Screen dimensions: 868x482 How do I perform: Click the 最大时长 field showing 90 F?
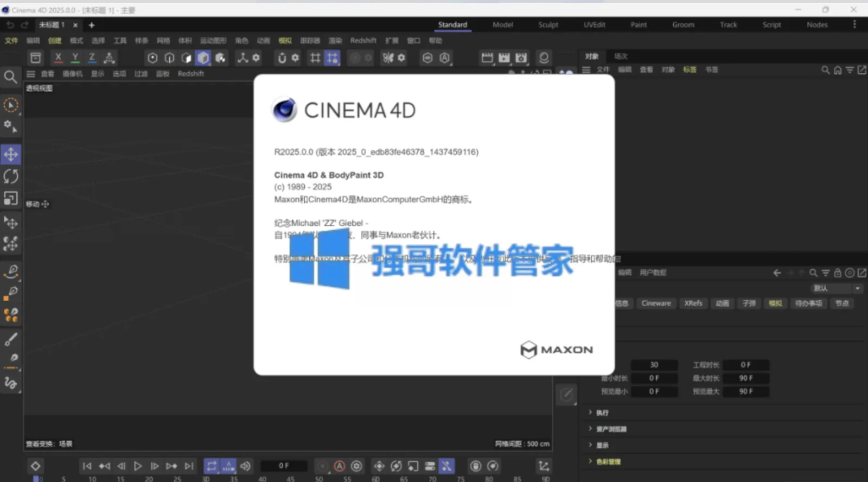(x=746, y=378)
